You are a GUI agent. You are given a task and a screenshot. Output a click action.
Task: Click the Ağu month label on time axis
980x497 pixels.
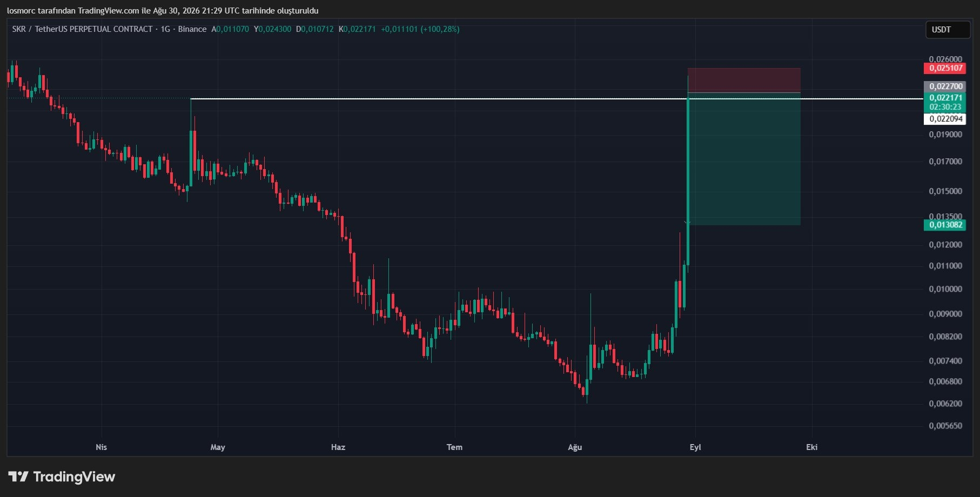pos(575,447)
